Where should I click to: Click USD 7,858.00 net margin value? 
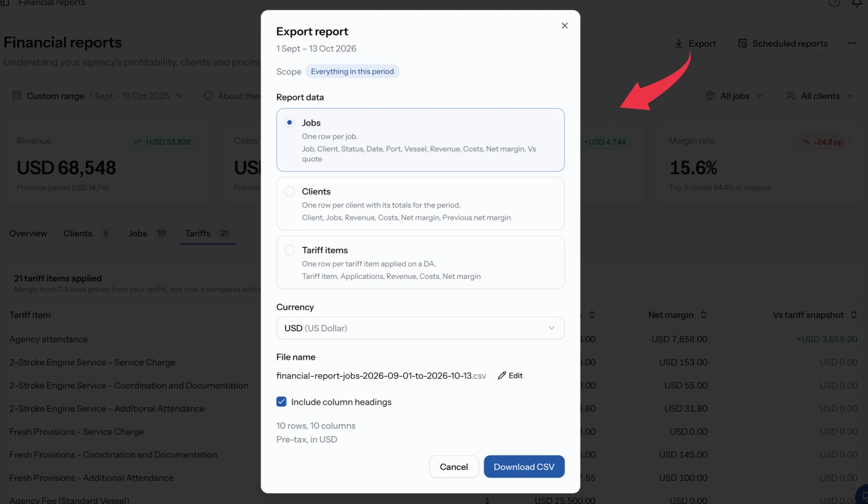pyautogui.click(x=679, y=339)
